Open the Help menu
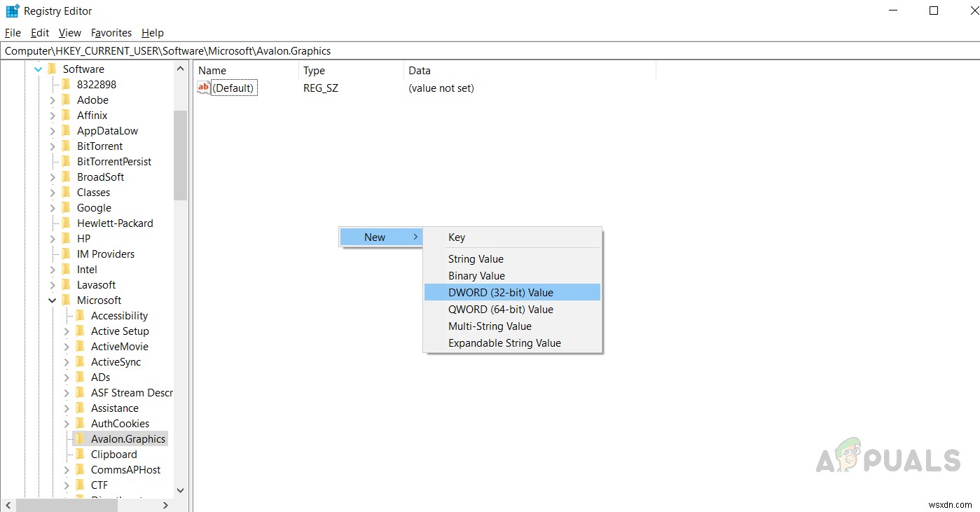The width and height of the screenshot is (980, 512). pyautogui.click(x=152, y=32)
